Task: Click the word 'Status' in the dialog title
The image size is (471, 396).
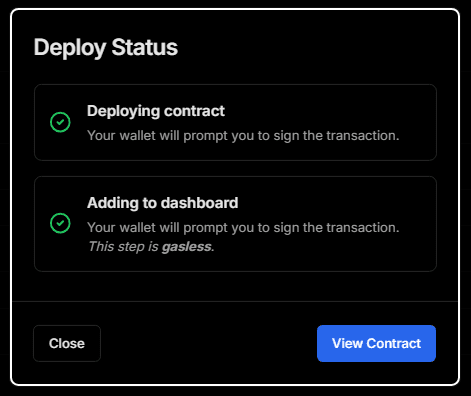Action: [x=145, y=47]
